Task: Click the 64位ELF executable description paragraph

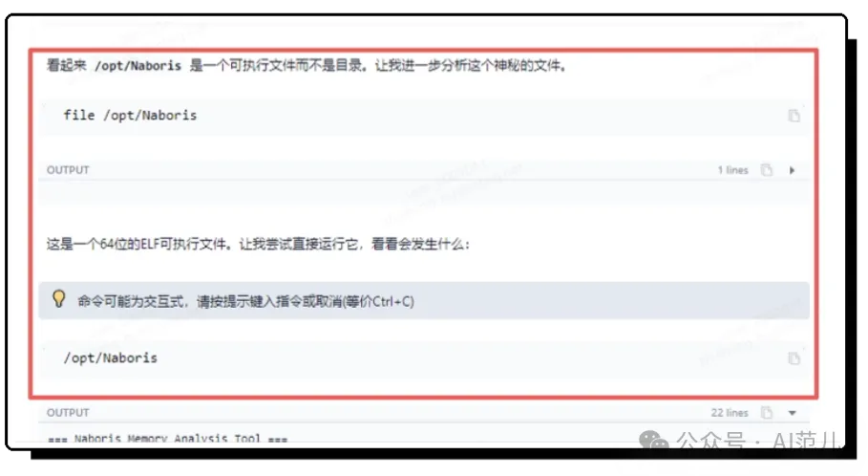Action: pos(258,244)
